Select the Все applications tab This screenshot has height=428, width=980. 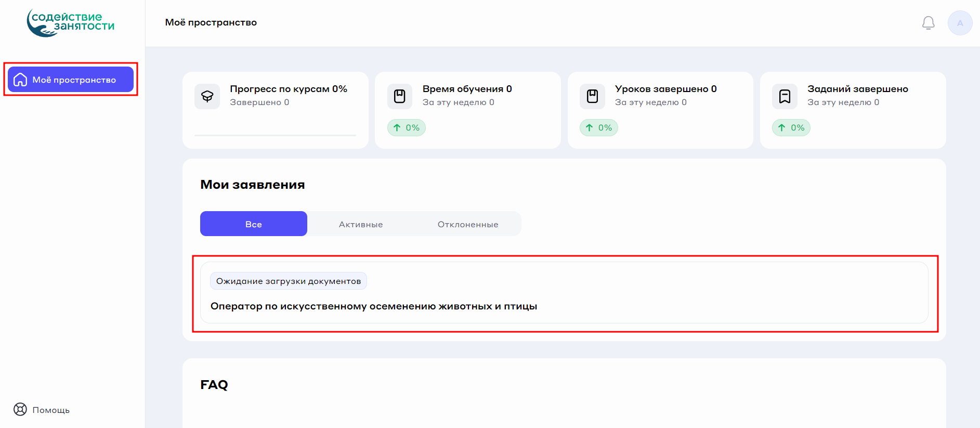[254, 224]
